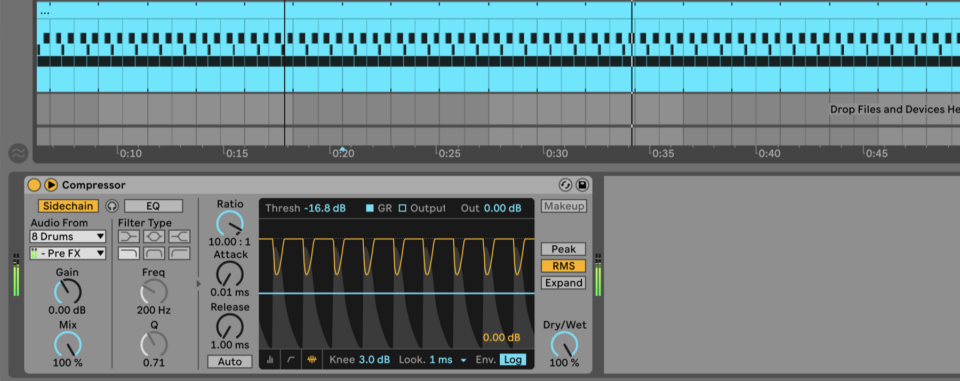Screen dimensions: 960x381
Task: Click the 1.00 ms release value
Action: [x=230, y=345]
